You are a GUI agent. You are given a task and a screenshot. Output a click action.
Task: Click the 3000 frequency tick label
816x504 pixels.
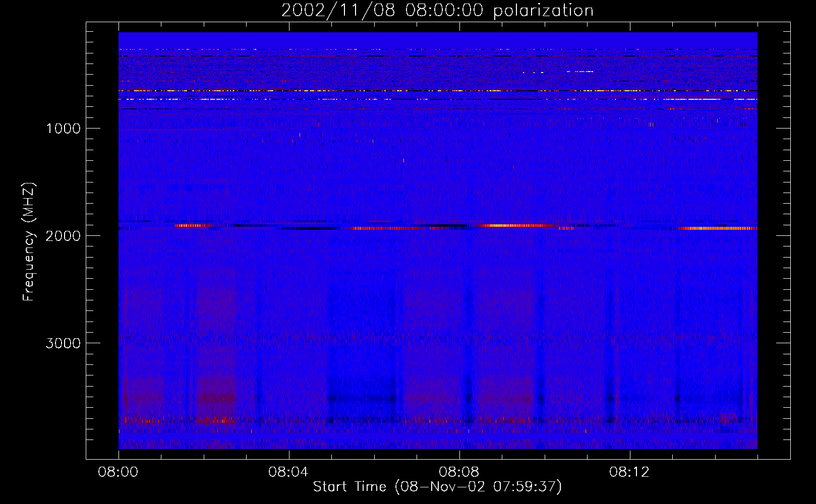[x=63, y=343]
